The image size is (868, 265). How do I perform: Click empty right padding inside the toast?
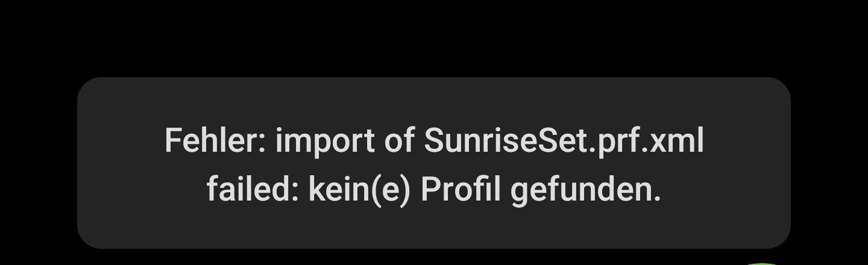(747, 163)
